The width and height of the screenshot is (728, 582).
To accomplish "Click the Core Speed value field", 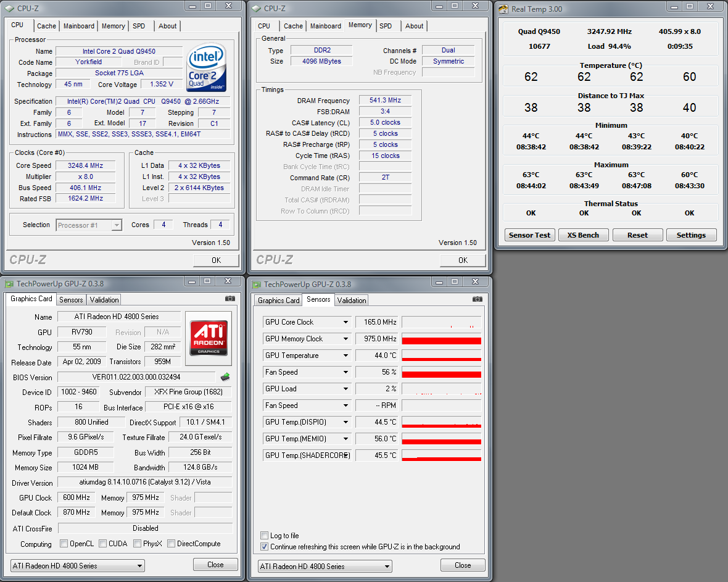I will tap(85, 165).
